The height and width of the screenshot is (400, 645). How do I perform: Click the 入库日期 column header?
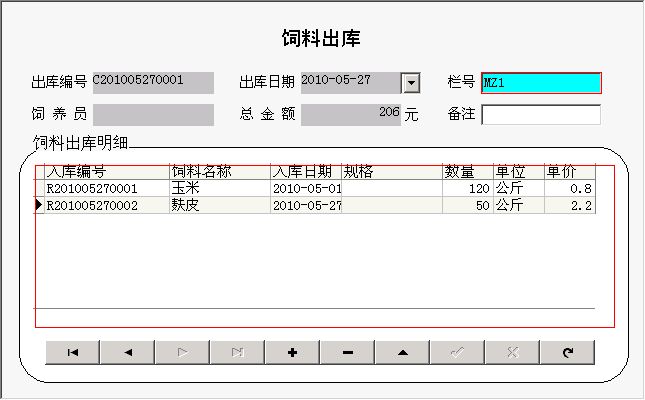[305, 172]
